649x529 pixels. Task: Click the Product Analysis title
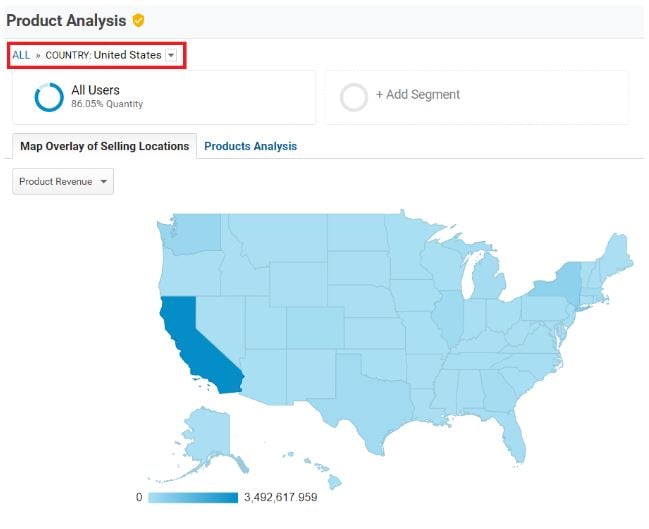[x=66, y=20]
